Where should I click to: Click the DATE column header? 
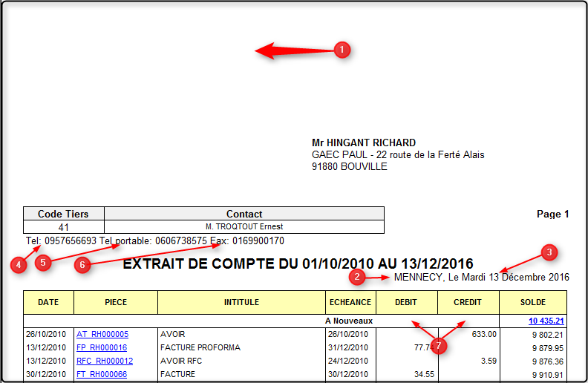(x=49, y=302)
